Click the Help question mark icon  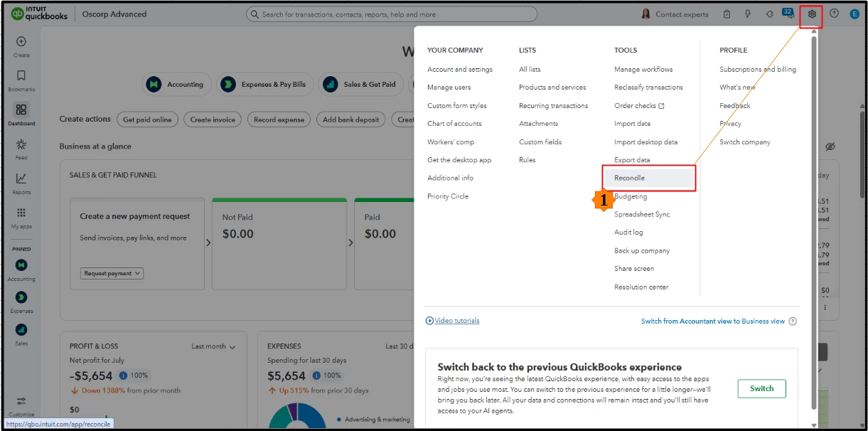834,14
